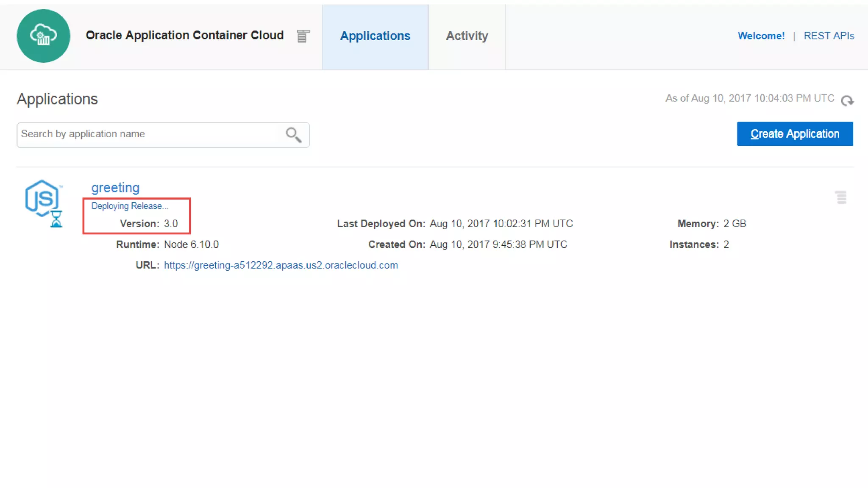The image size is (868, 488).
Task: Open the REST APIs link
Action: [829, 36]
